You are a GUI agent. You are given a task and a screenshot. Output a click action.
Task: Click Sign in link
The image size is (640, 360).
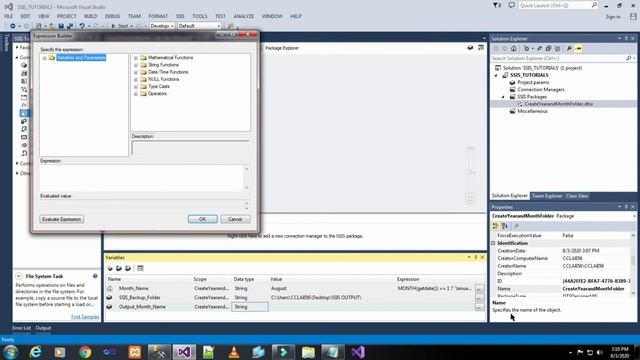pos(613,17)
